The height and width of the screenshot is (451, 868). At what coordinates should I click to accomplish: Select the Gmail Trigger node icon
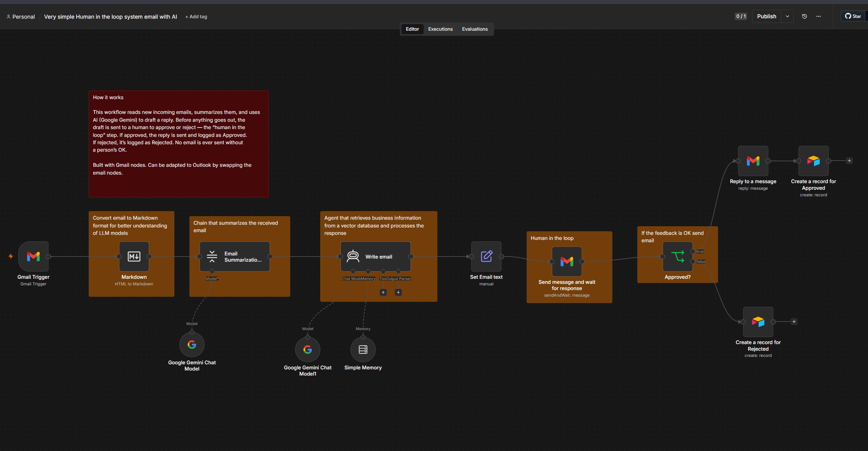point(33,257)
